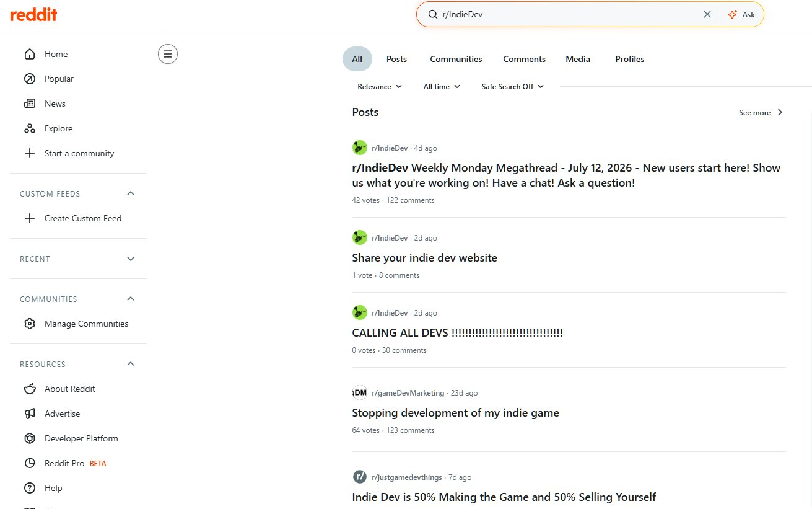Click '0 votes · 30 comments' text
812x509 pixels.
click(389, 350)
